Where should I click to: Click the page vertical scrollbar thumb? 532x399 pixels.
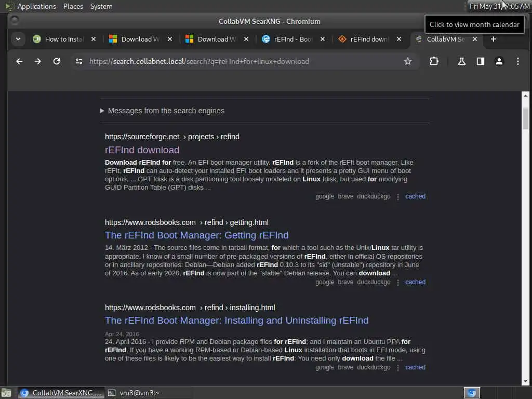point(525,118)
